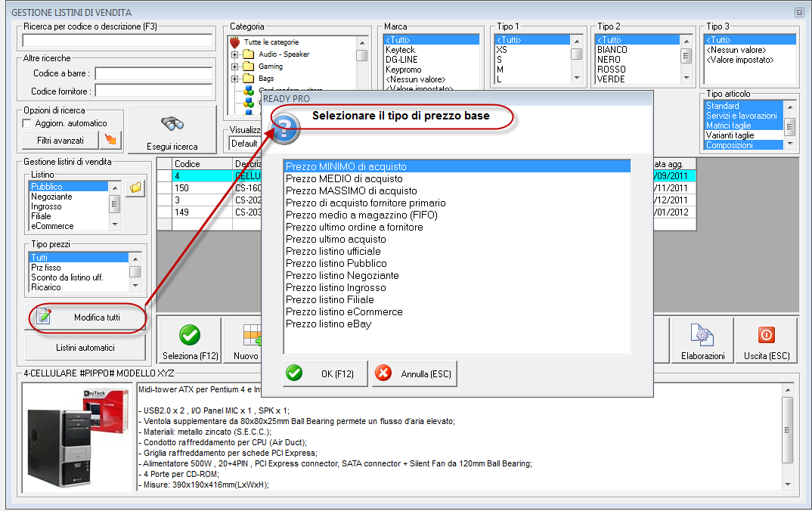Click the red Uscita (ESC) power icon
Viewport: 812px width, 511px height.
(767, 335)
